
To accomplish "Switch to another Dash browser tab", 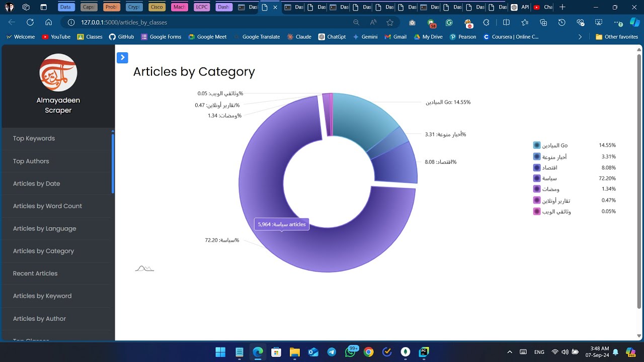I will click(293, 8).
